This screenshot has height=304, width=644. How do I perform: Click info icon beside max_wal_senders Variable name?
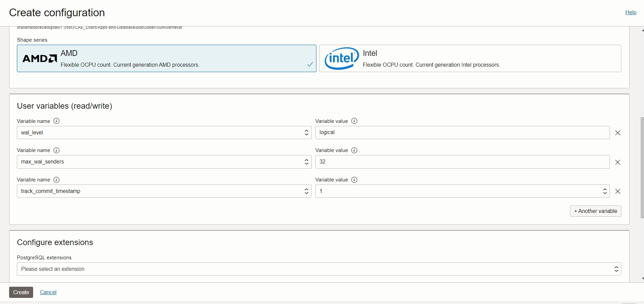click(x=56, y=150)
